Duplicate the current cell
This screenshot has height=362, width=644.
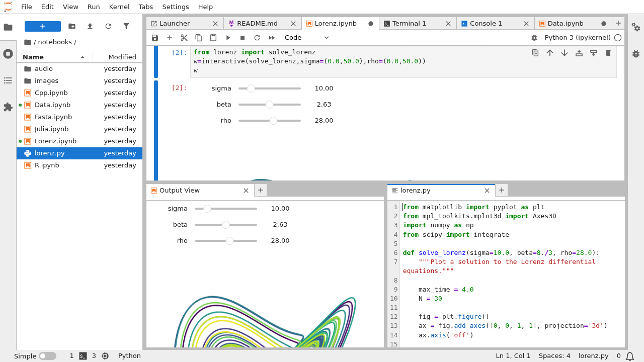(535, 52)
